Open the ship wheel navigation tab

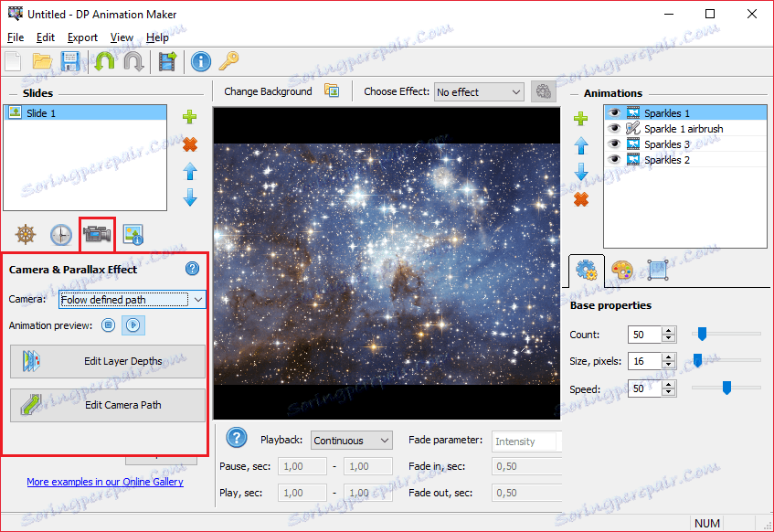coord(26,234)
